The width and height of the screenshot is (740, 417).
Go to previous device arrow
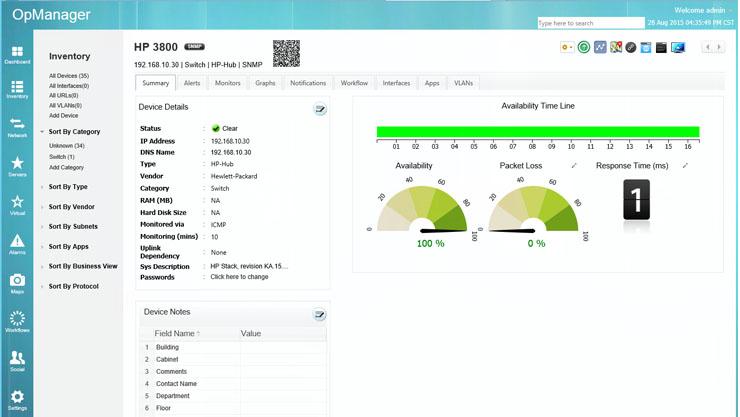click(x=707, y=47)
